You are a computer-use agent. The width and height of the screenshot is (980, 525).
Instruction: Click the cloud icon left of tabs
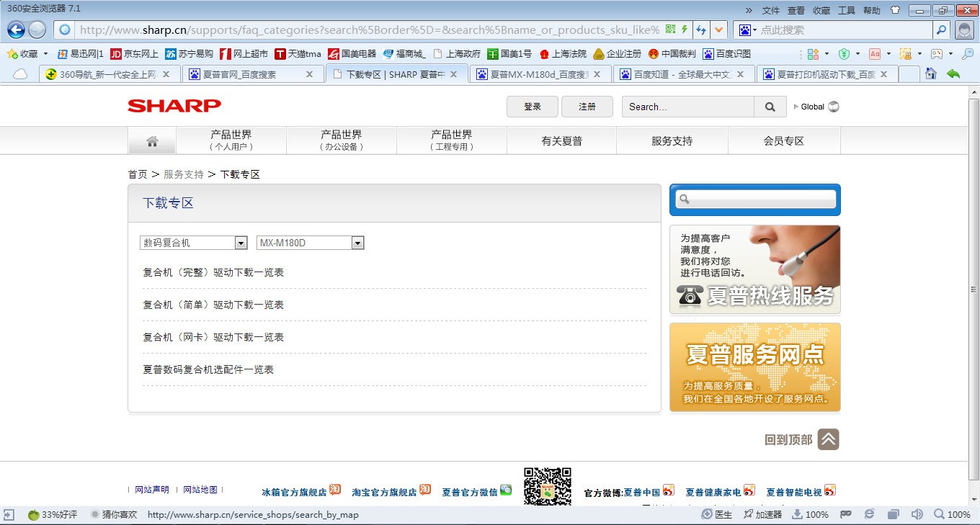point(20,73)
